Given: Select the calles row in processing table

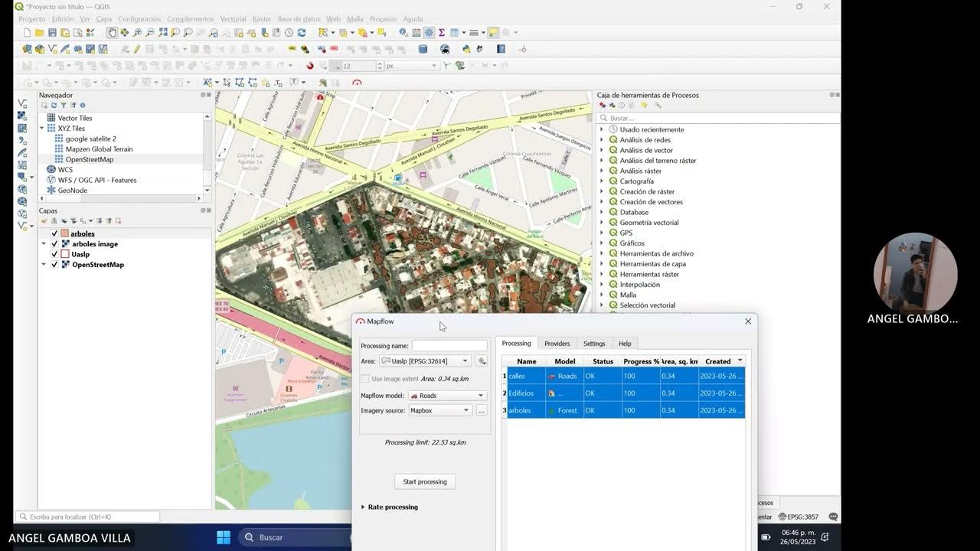Looking at the screenshot, I should [626, 376].
